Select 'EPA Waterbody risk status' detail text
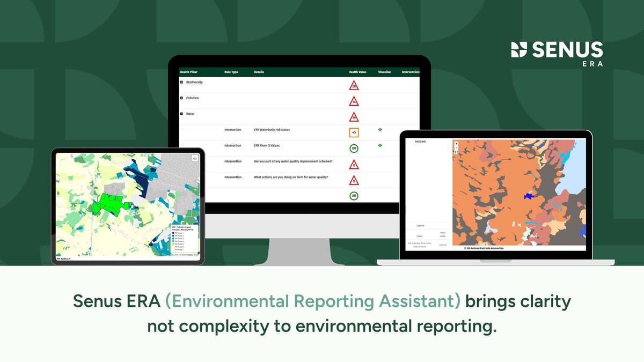This screenshot has width=644, height=362. (272, 130)
